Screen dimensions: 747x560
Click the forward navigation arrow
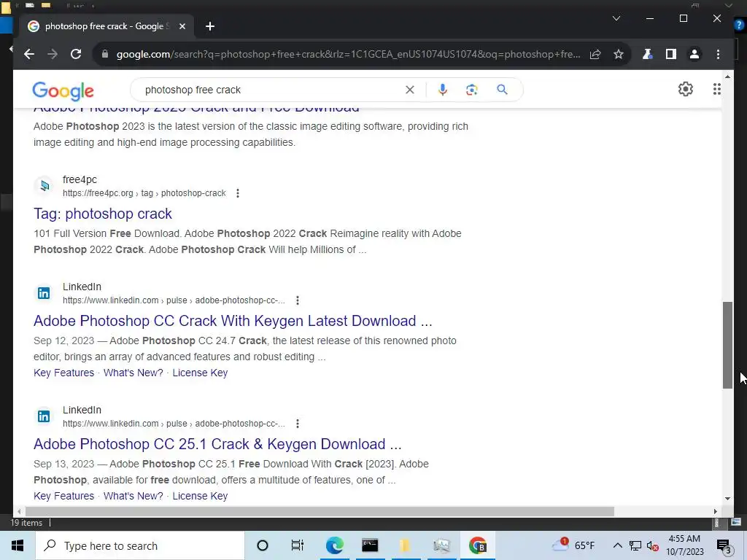point(53,54)
